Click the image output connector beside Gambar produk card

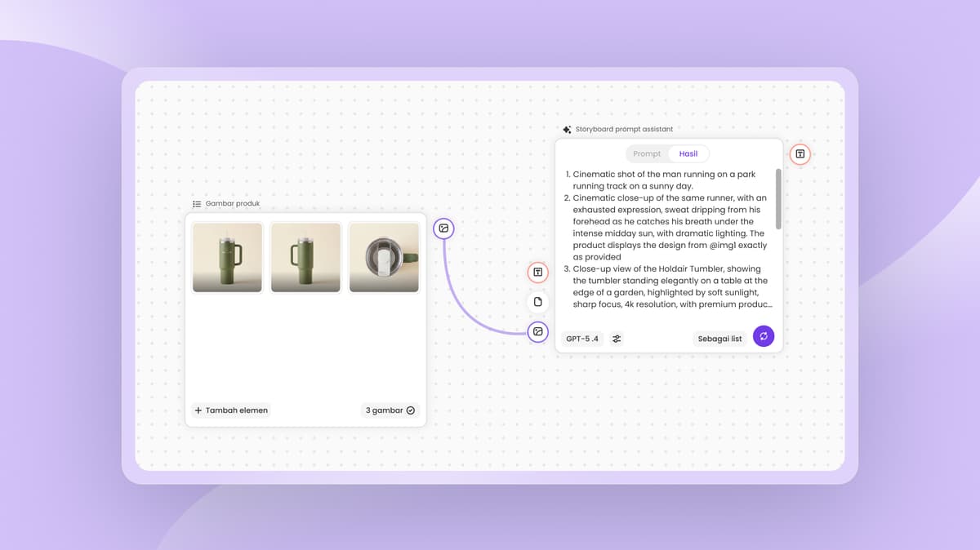pos(443,228)
